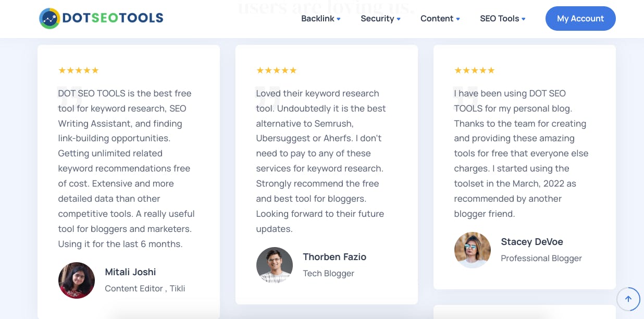644x319 pixels.
Task: Click Stacey DeVoe's profile photo
Action: [473, 250]
